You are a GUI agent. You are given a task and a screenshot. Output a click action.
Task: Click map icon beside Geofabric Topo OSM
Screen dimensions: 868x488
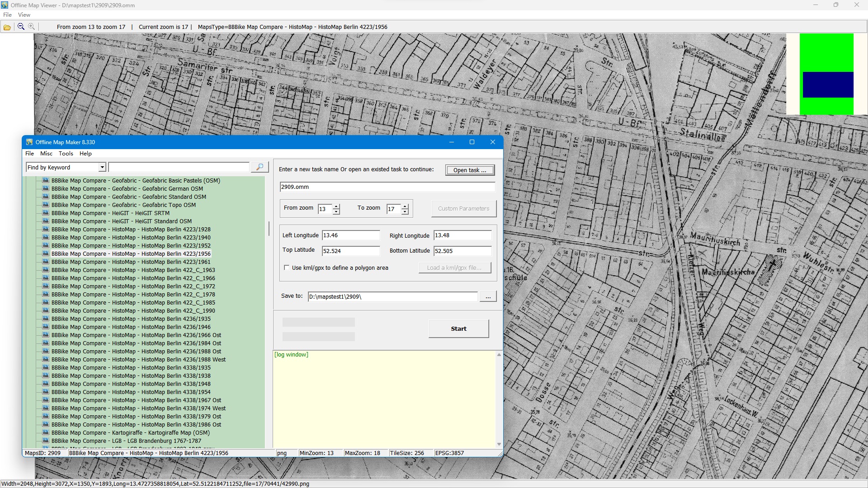coord(46,205)
